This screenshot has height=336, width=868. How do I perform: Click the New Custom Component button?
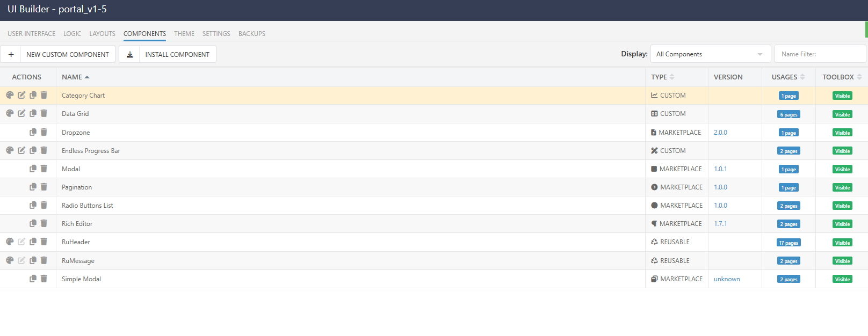pos(68,54)
